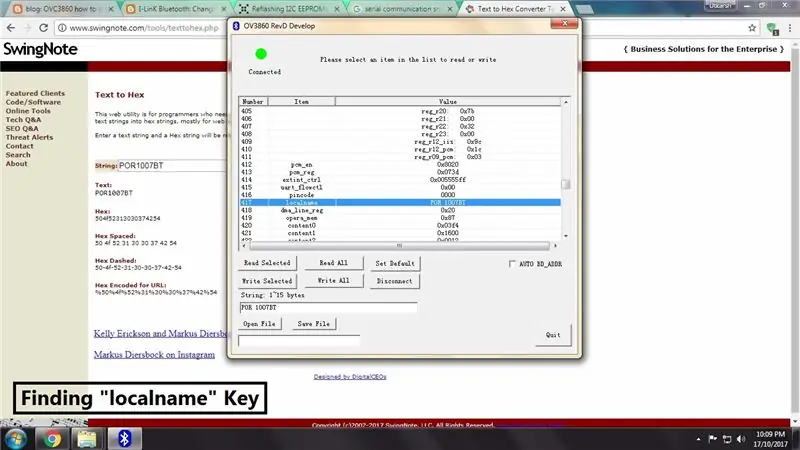This screenshot has width=800, height=450.
Task: Open the Markus Diersbock on Instagram link
Action: point(154,355)
